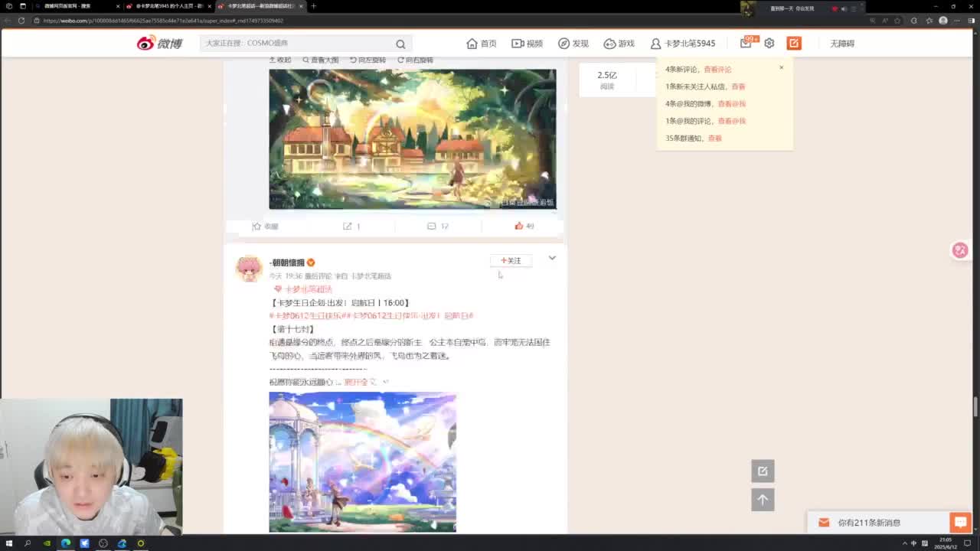Click the orange chat bubble icon
The image size is (980, 551).
click(960, 523)
